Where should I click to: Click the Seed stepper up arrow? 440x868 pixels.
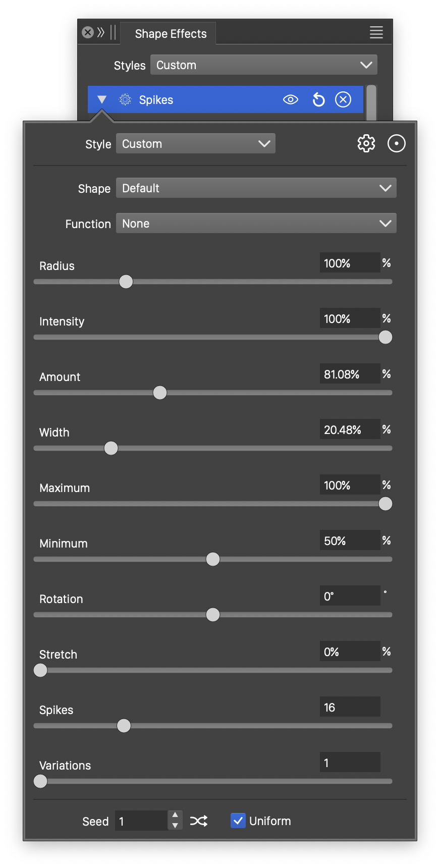coord(175,815)
